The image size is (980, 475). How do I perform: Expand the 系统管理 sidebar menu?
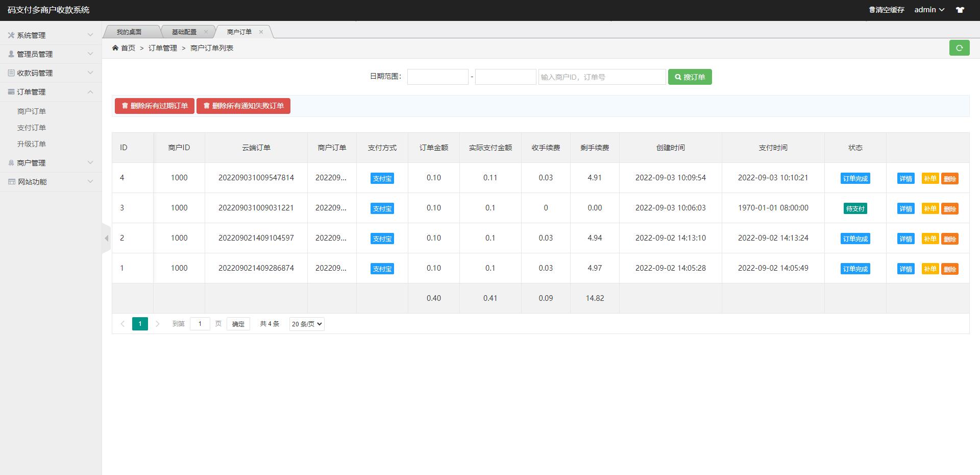[50, 35]
